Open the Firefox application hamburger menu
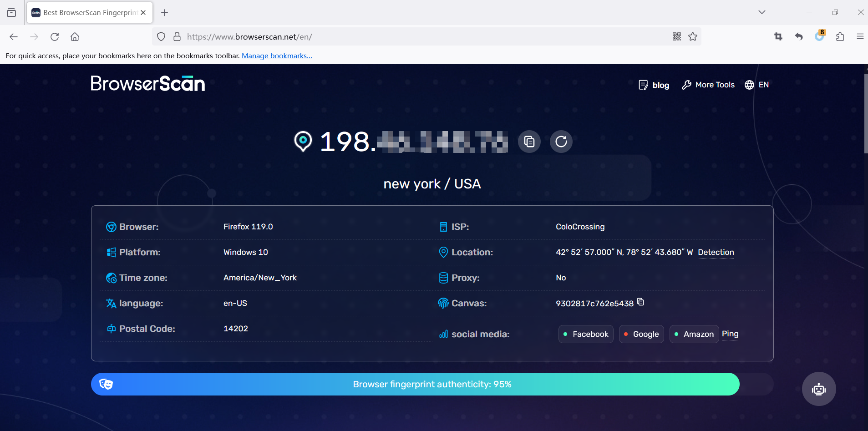This screenshot has height=431, width=868. coord(860,36)
